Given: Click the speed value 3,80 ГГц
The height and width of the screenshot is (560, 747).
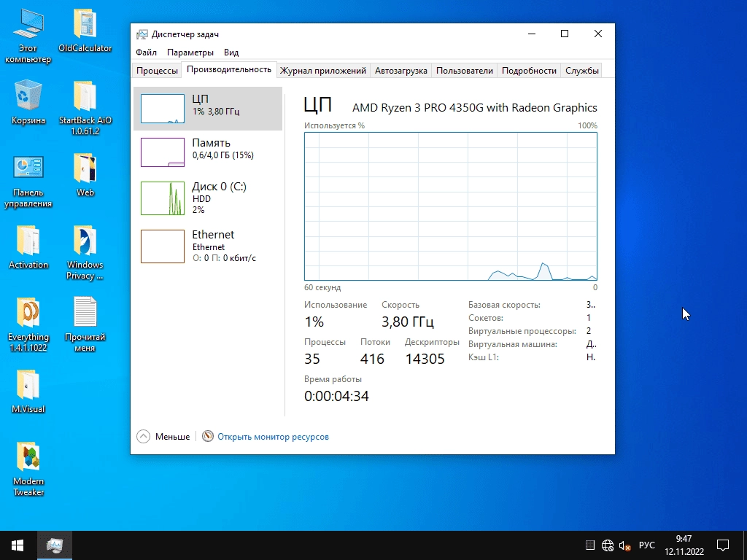Looking at the screenshot, I should (x=408, y=322).
